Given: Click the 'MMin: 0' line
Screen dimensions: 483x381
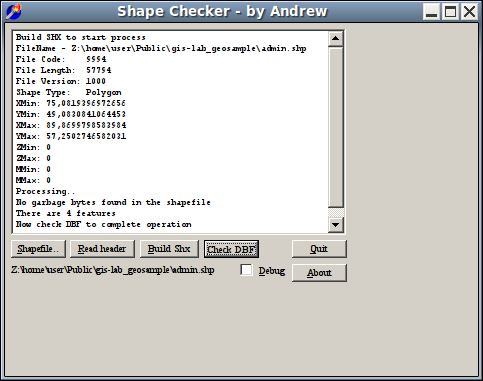Looking at the screenshot, I should pos(33,169).
